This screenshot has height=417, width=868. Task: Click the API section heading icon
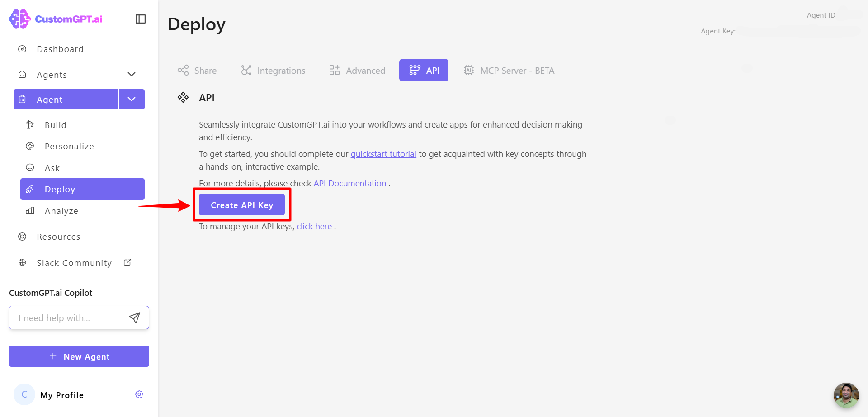click(183, 97)
